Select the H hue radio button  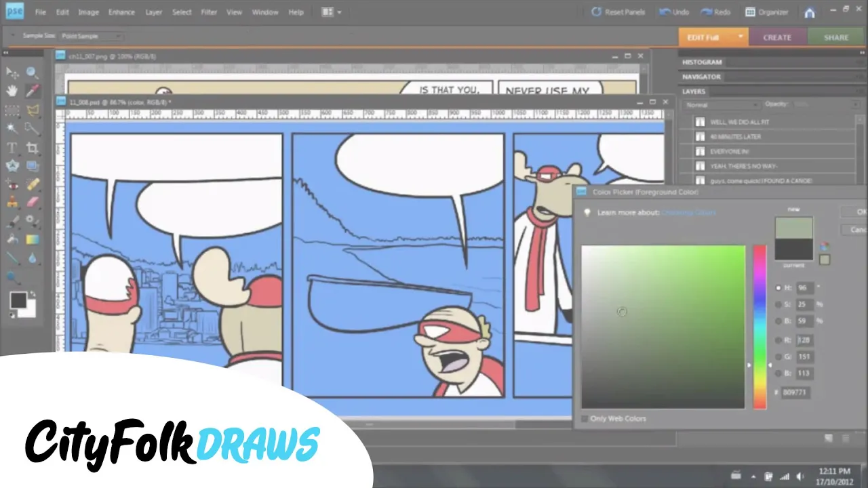click(x=778, y=288)
